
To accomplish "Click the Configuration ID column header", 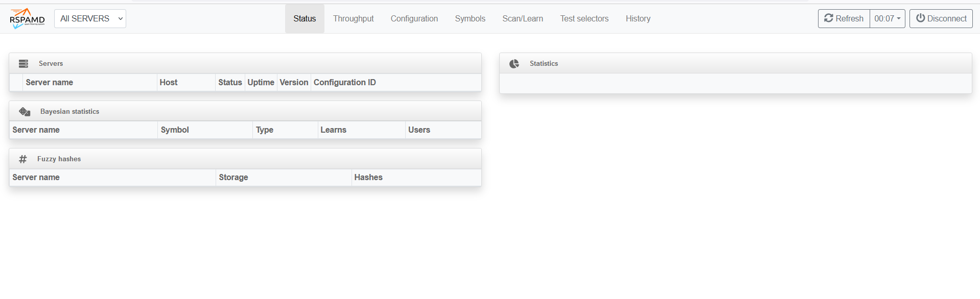I will click(x=344, y=83).
